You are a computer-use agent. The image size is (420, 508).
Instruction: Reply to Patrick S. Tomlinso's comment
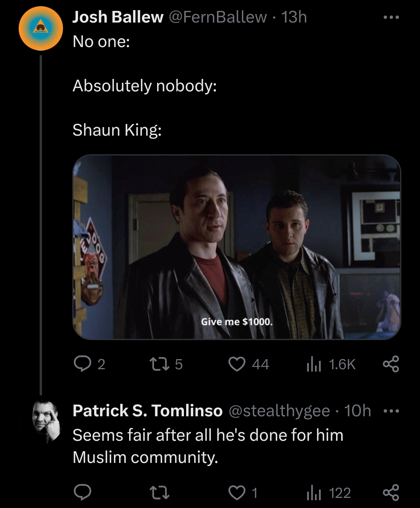tap(82, 493)
